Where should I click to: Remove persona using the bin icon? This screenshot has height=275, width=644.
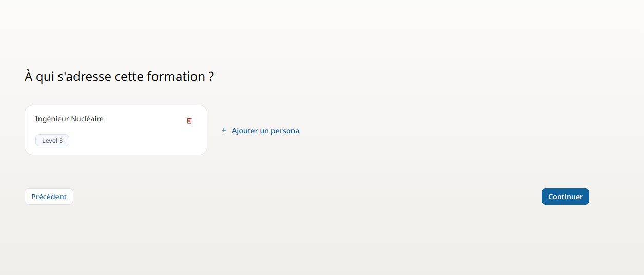(189, 121)
